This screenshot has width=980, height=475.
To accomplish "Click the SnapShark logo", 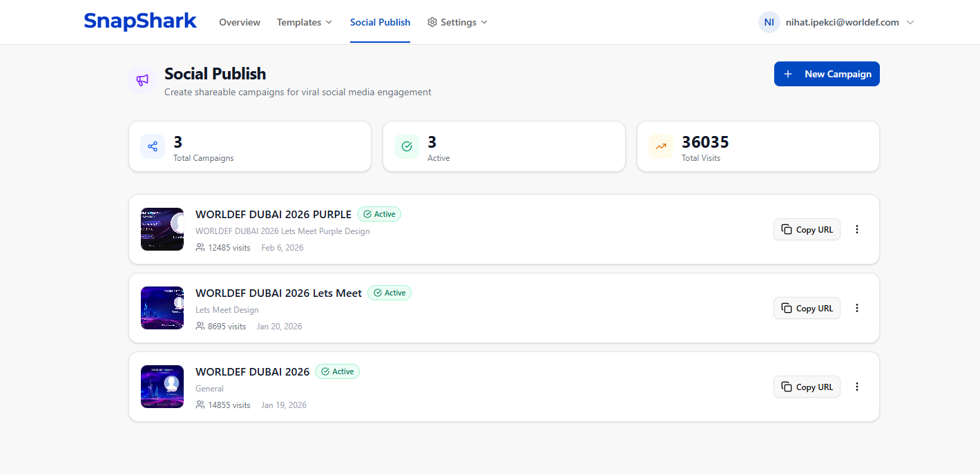I will [x=140, y=21].
